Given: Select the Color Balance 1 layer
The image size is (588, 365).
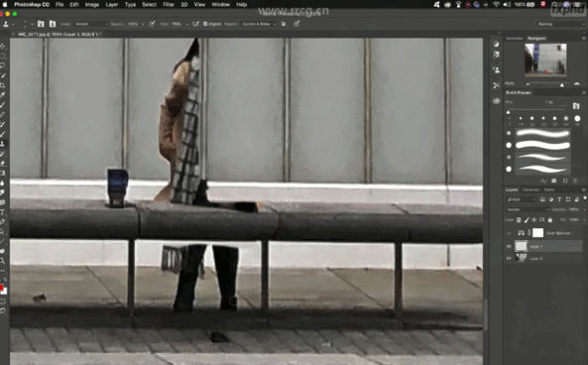Looking at the screenshot, I should [x=558, y=233].
